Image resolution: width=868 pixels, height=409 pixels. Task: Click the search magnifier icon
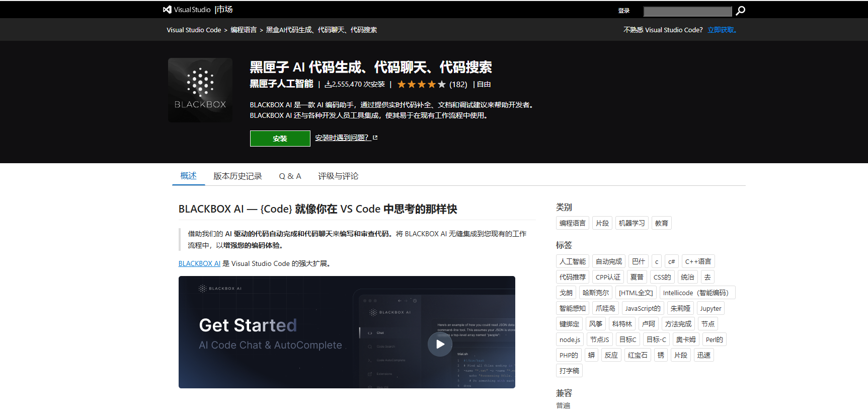pyautogui.click(x=741, y=11)
